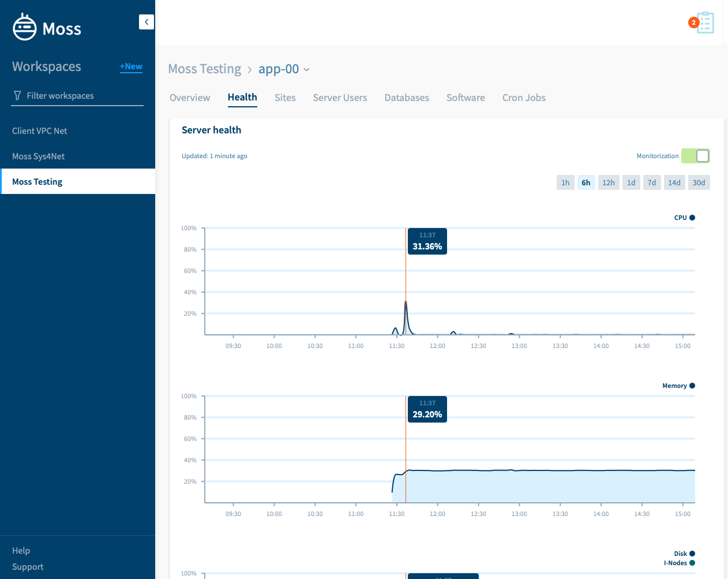This screenshot has width=728, height=579.
Task: Toggle the Disk legend dot
Action: click(692, 554)
